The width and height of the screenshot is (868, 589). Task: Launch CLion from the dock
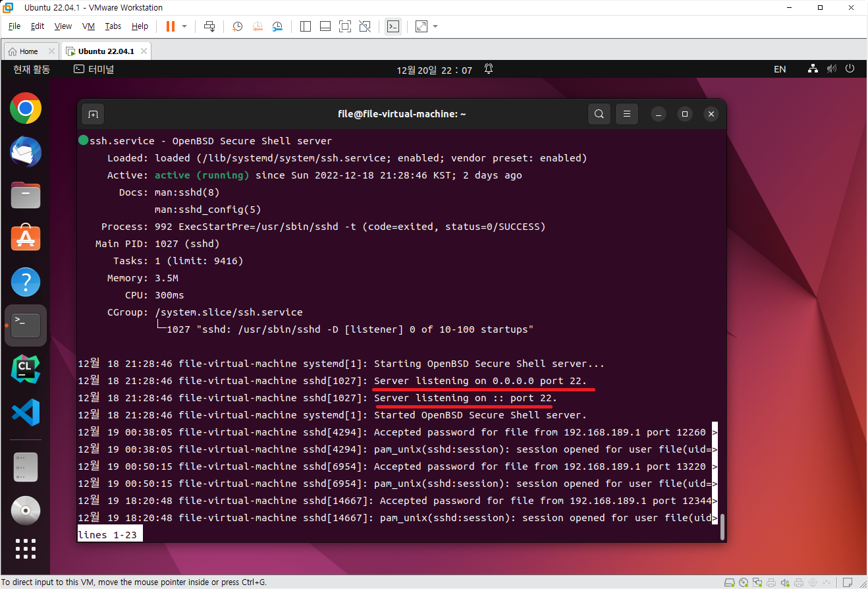pos(26,369)
